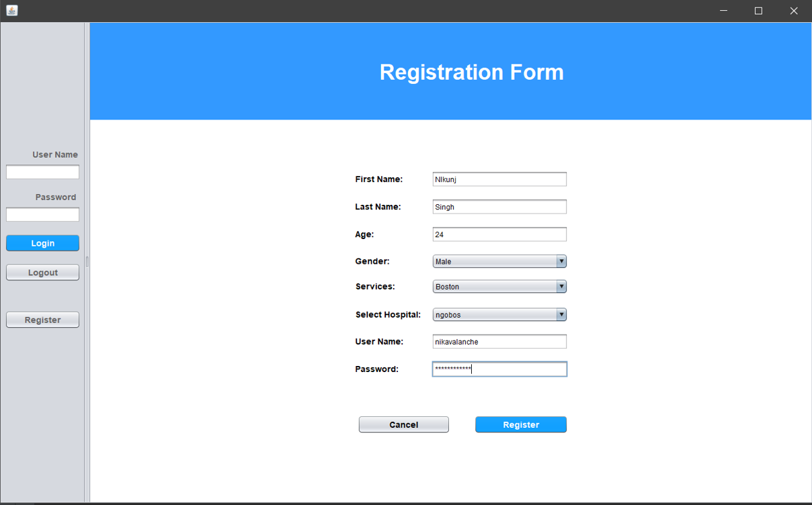Click the Logout button
Screen dimensions: 812x505
[x=42, y=272]
